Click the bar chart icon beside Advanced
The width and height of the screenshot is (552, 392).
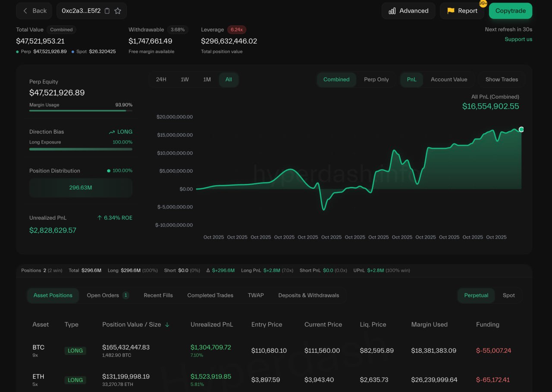(393, 11)
